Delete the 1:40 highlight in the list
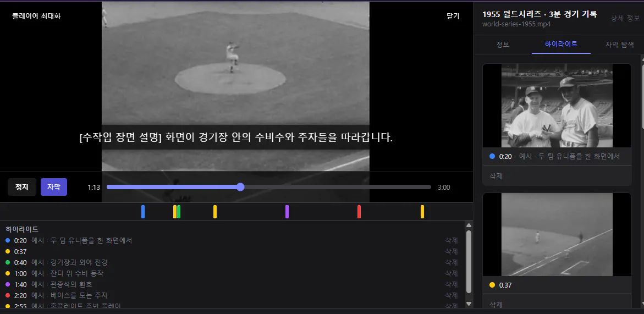The image size is (644, 314). [452, 284]
